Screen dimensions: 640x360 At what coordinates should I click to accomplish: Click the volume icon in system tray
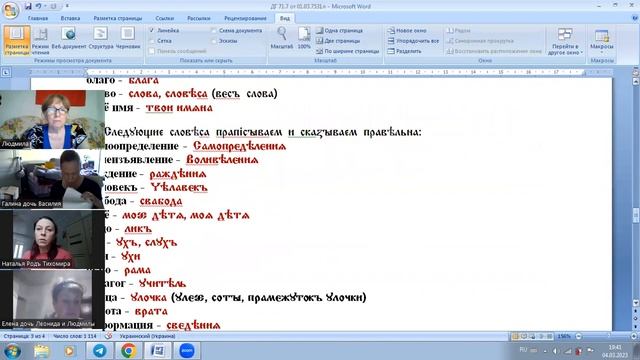(556, 351)
